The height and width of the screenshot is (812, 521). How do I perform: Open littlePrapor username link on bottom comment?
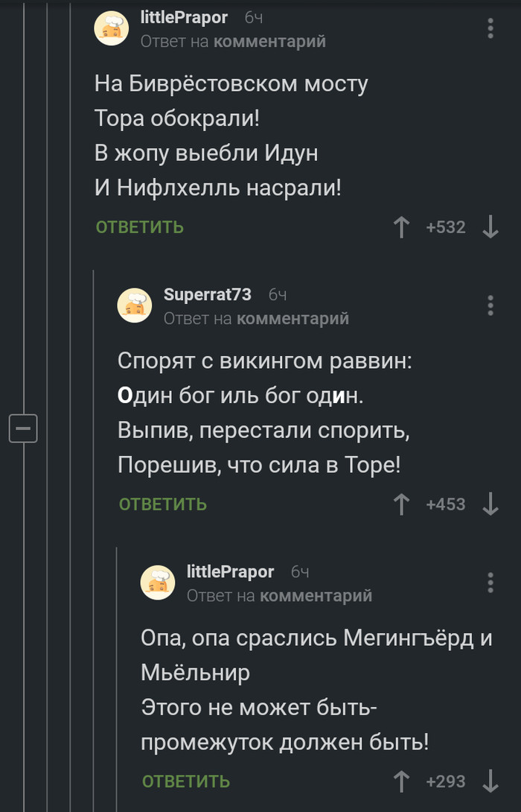pyautogui.click(x=230, y=572)
